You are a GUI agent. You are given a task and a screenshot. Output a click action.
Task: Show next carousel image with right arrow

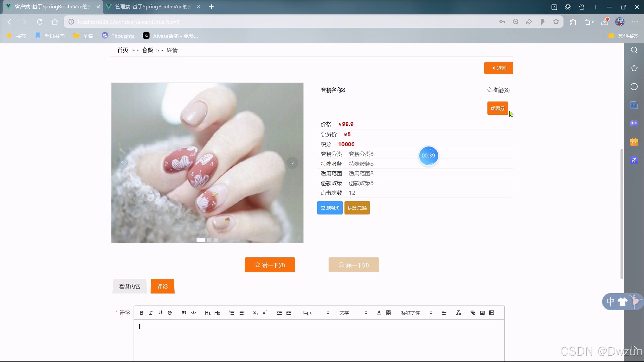(x=292, y=163)
